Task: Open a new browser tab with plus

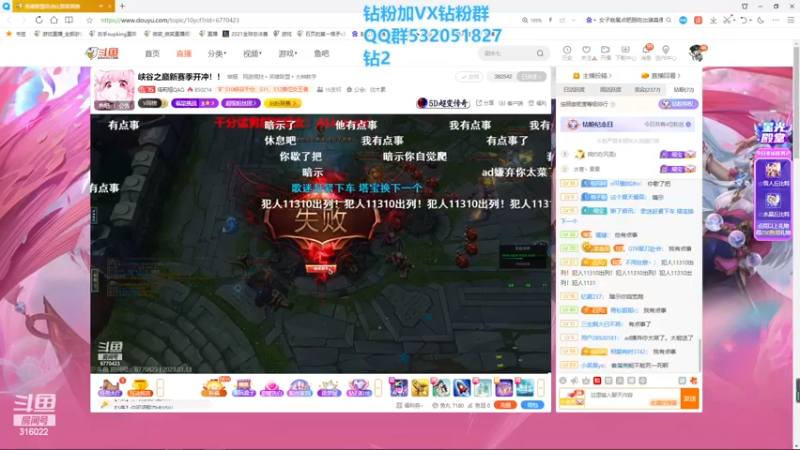Action: (122, 6)
